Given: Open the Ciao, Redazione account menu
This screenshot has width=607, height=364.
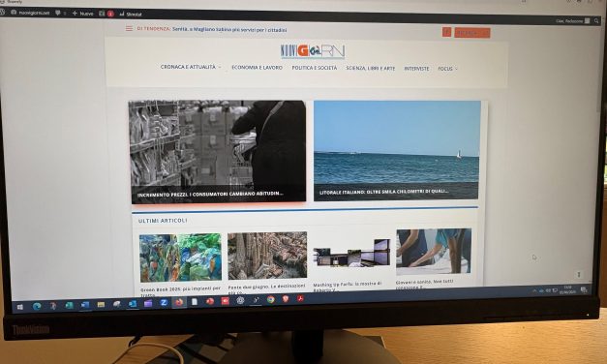Looking at the screenshot, I should [x=572, y=21].
